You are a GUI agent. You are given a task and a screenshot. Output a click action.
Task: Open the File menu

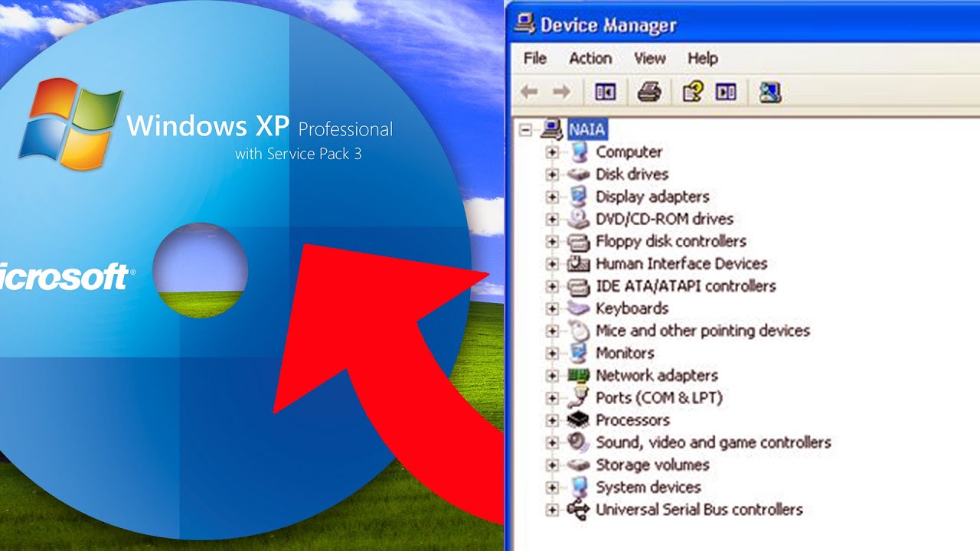tap(534, 58)
